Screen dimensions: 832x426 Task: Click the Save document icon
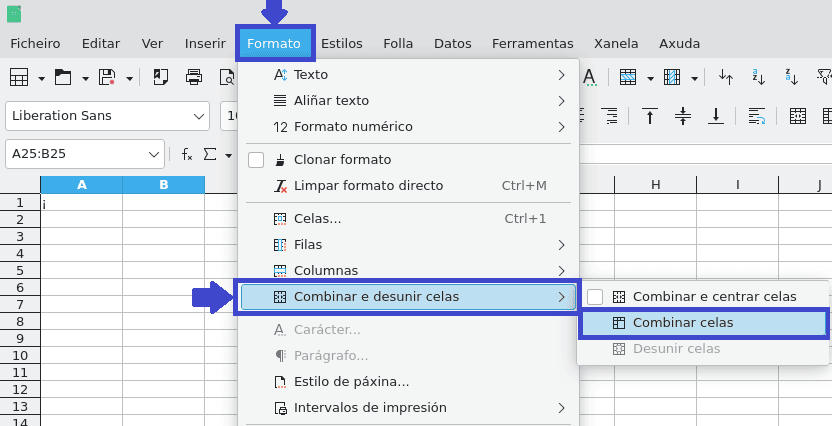pyautogui.click(x=107, y=77)
